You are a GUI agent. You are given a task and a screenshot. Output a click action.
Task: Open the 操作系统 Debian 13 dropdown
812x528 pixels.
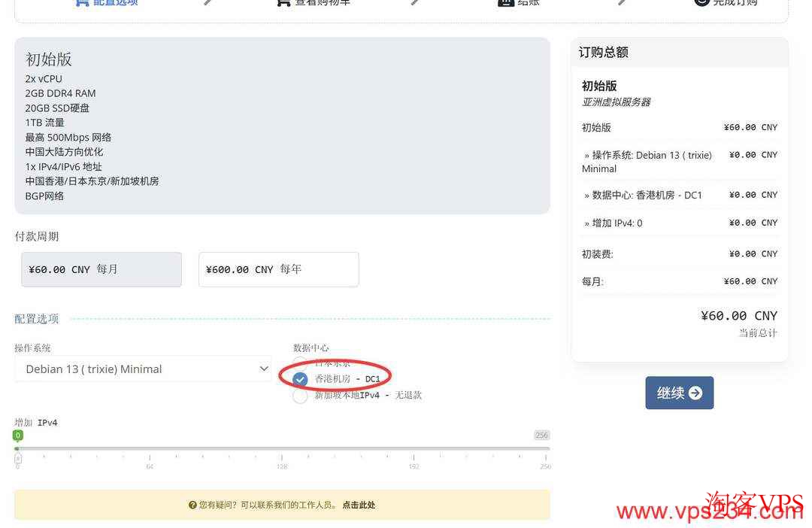click(143, 369)
